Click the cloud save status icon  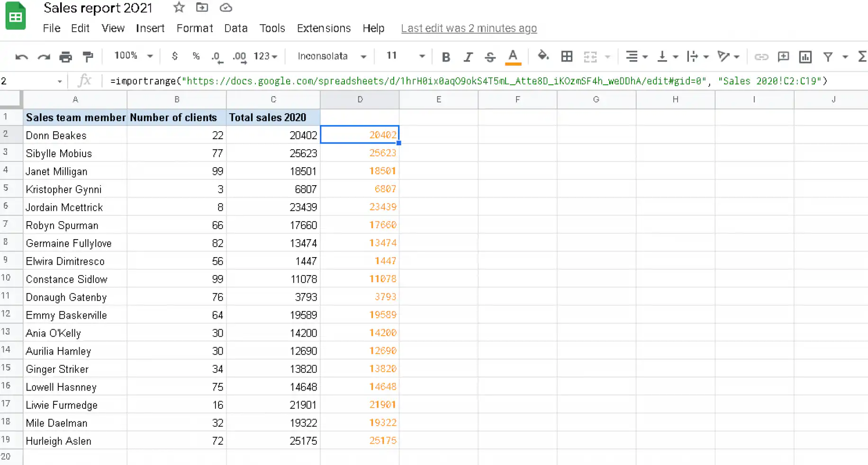pyautogui.click(x=226, y=7)
